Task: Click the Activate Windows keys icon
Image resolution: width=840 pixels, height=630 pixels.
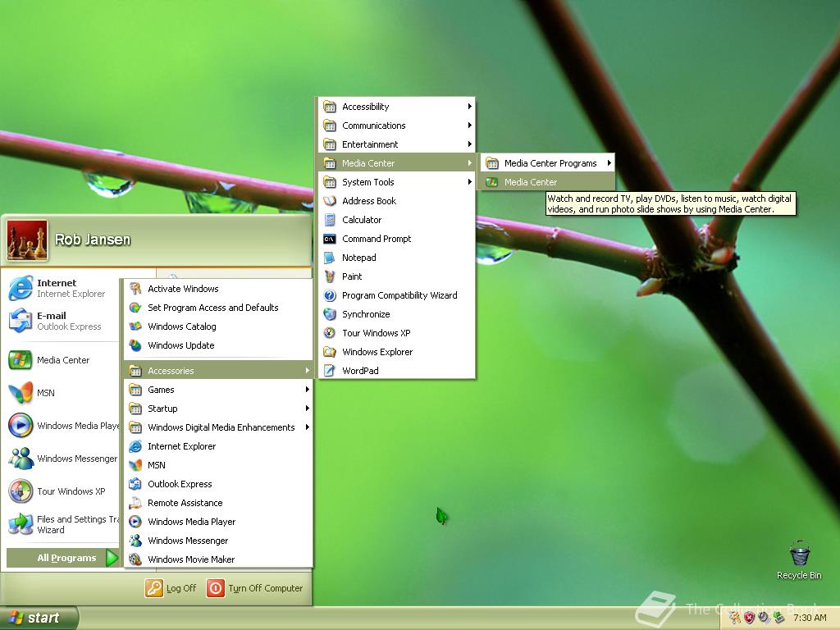Action: [x=135, y=289]
